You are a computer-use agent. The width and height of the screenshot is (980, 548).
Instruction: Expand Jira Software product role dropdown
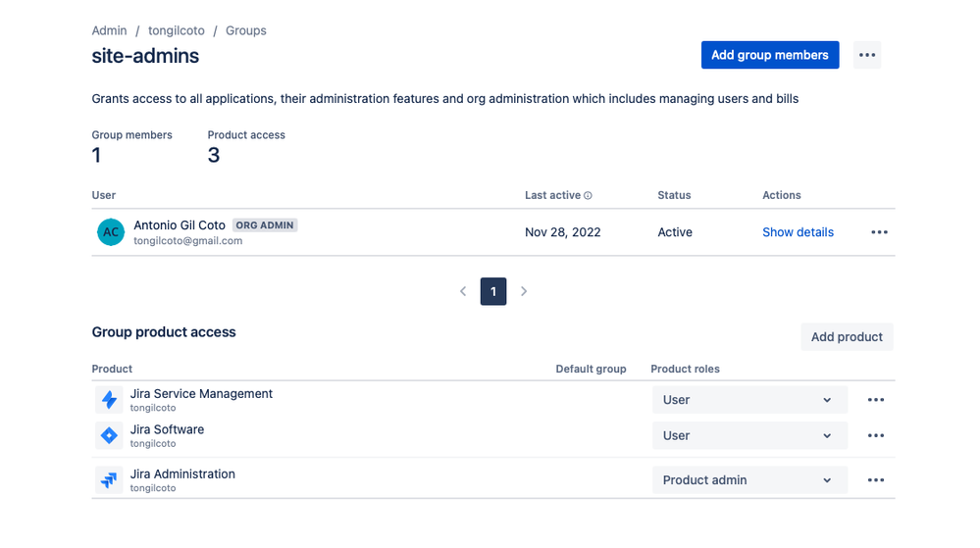(749, 435)
